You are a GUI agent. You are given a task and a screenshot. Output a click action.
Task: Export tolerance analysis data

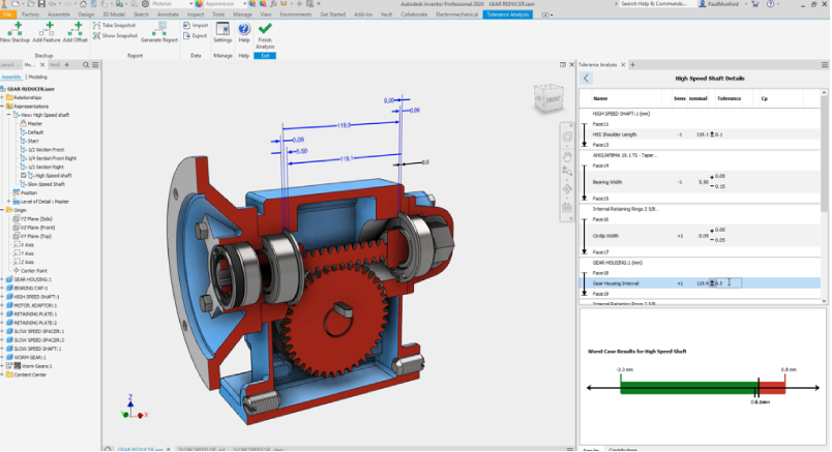point(195,36)
